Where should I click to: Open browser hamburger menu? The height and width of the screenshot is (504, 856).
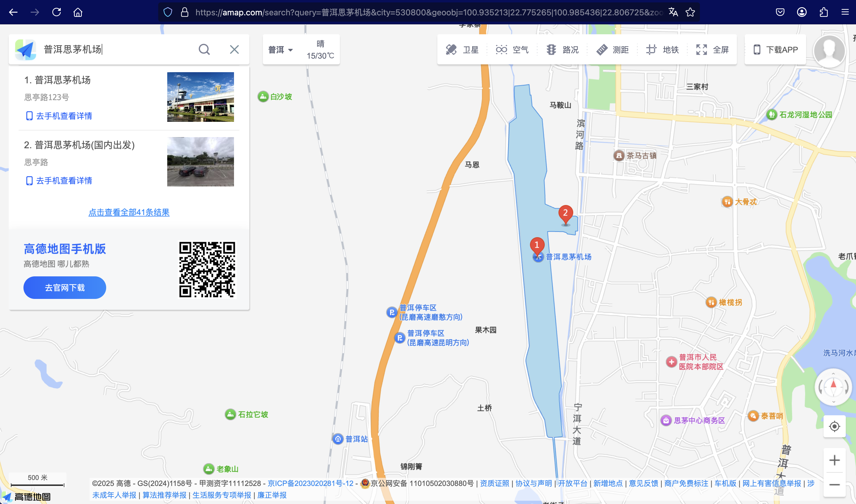point(845,12)
